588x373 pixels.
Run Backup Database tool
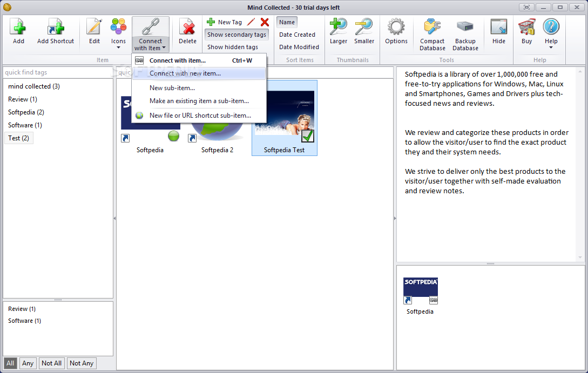(465, 27)
